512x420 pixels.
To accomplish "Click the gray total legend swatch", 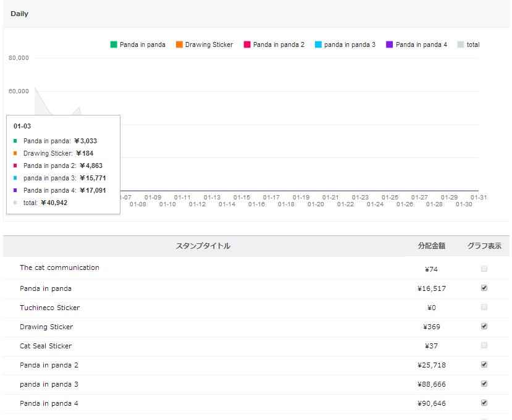I will pyautogui.click(x=461, y=44).
